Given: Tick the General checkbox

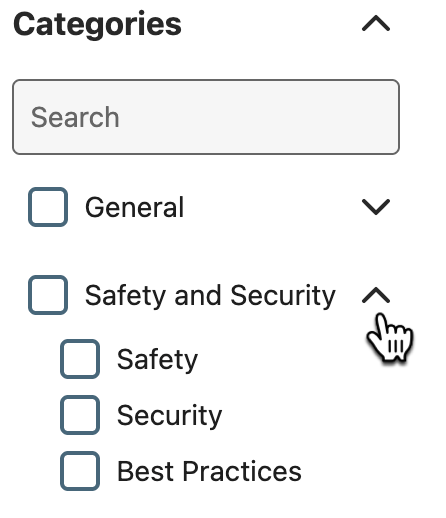Looking at the screenshot, I should 48,207.
